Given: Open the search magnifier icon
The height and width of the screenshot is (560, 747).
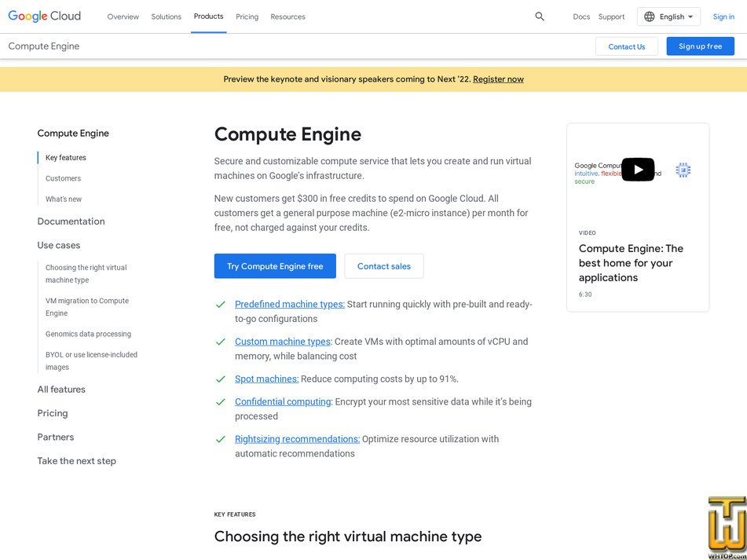Looking at the screenshot, I should [539, 16].
